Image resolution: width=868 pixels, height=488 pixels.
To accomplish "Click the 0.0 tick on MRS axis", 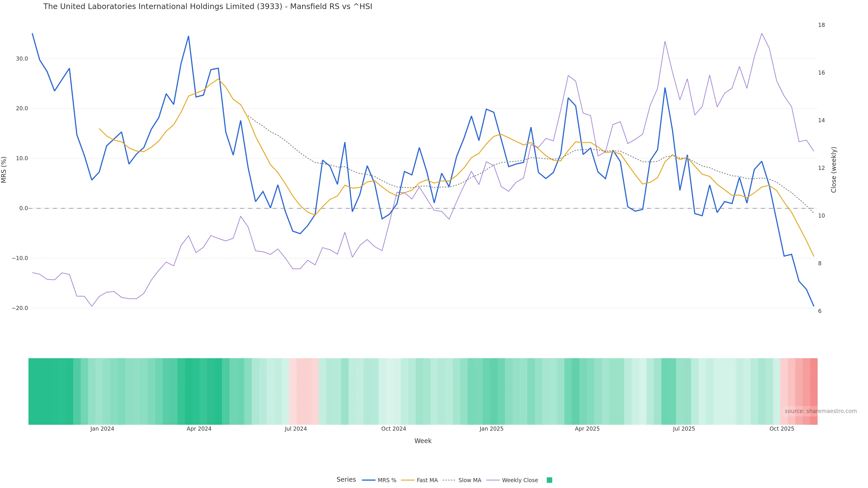I will click(x=23, y=208).
